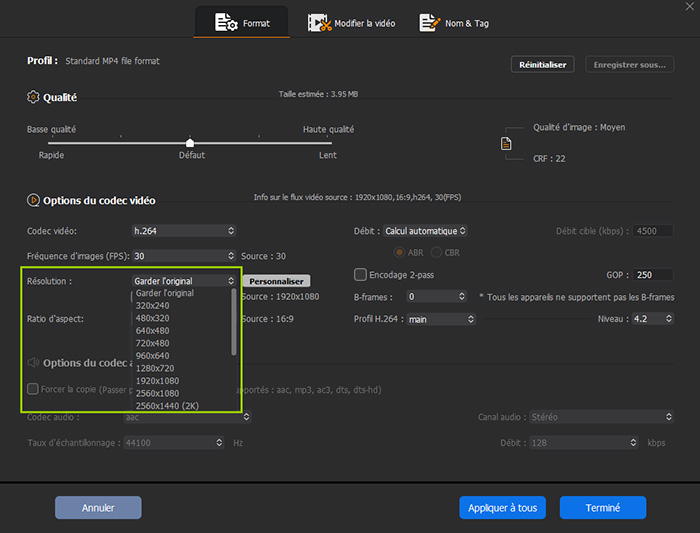The width and height of the screenshot is (700, 533).
Task: Click the Format settings icon
Action: [226, 22]
